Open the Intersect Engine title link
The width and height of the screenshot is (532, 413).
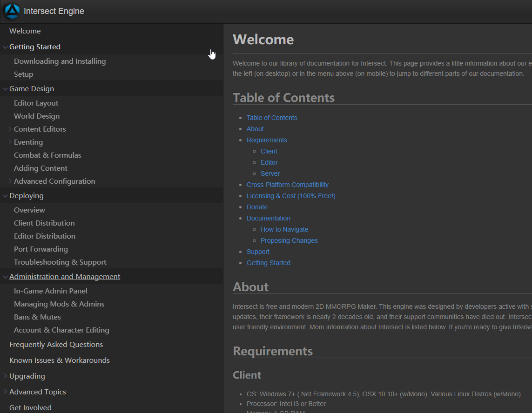[x=54, y=11]
